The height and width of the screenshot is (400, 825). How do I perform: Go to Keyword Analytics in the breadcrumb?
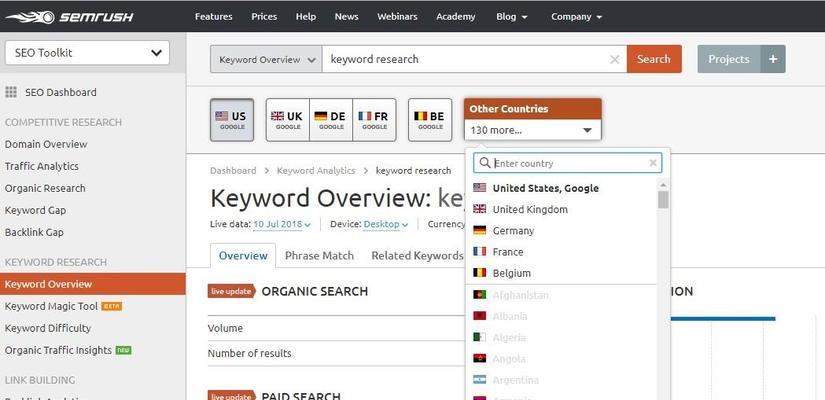coord(316,171)
